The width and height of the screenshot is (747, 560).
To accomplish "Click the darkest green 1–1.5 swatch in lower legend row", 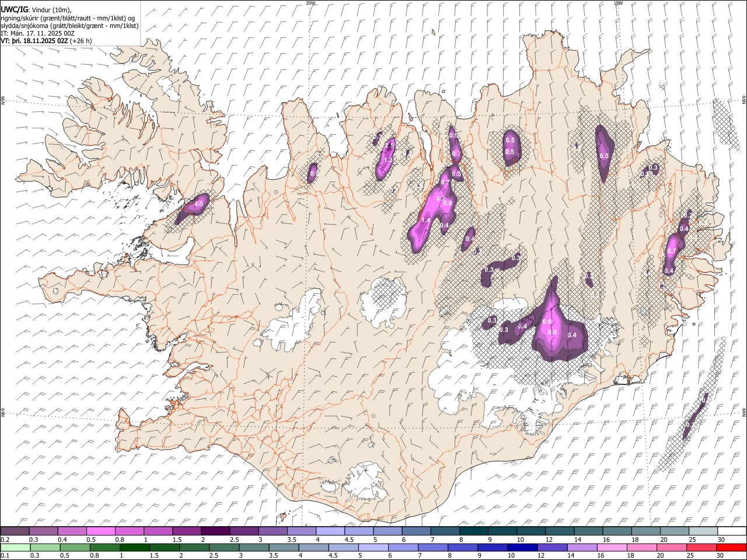I will pyautogui.click(x=134, y=547).
